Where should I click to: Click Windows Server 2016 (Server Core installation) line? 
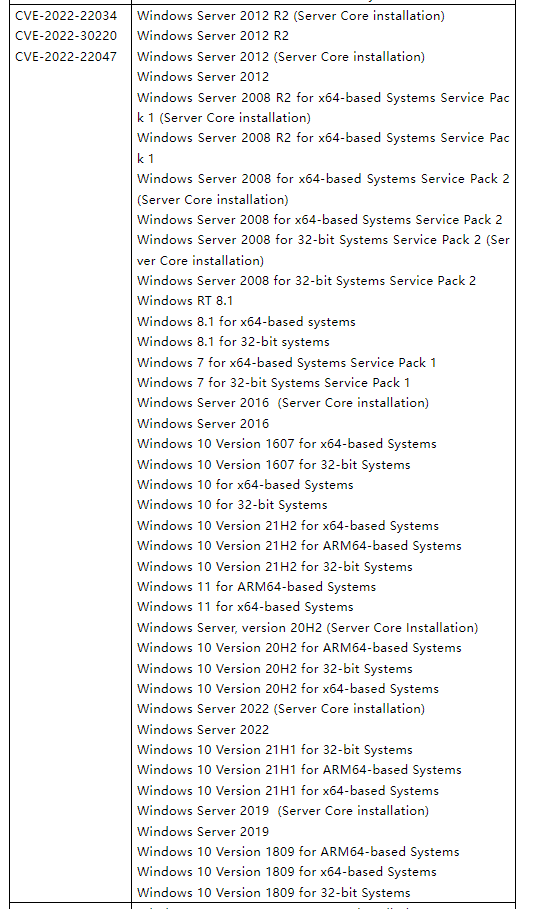tap(283, 403)
